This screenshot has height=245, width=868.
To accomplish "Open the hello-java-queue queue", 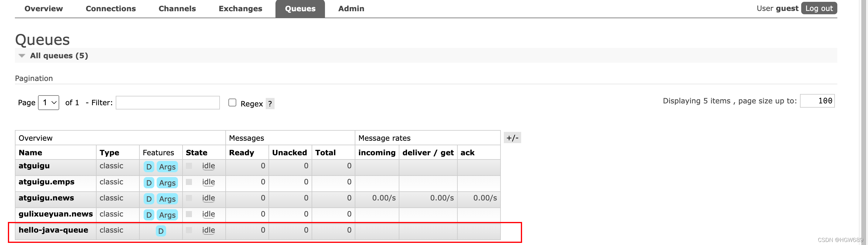I will coord(53,230).
